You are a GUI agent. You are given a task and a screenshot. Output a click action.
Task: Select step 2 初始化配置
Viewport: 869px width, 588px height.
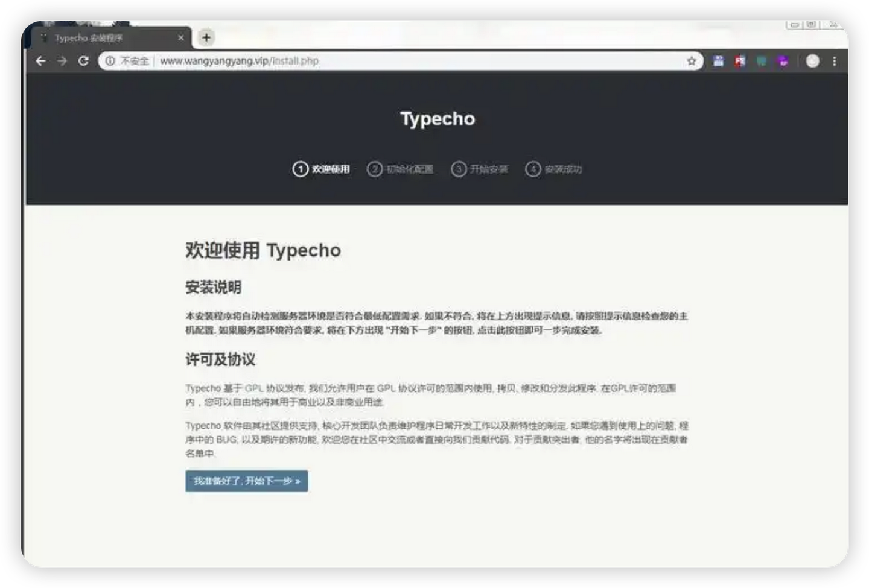400,169
